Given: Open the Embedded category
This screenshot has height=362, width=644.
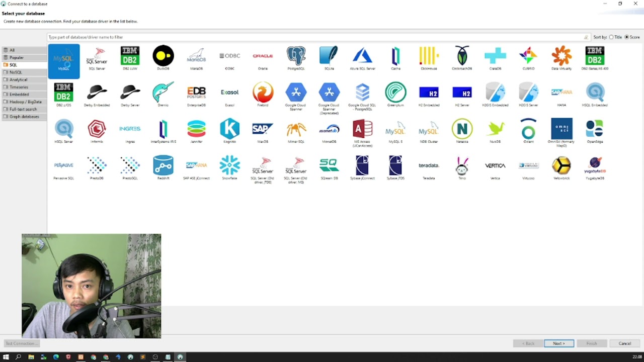Looking at the screenshot, I should (24, 94).
